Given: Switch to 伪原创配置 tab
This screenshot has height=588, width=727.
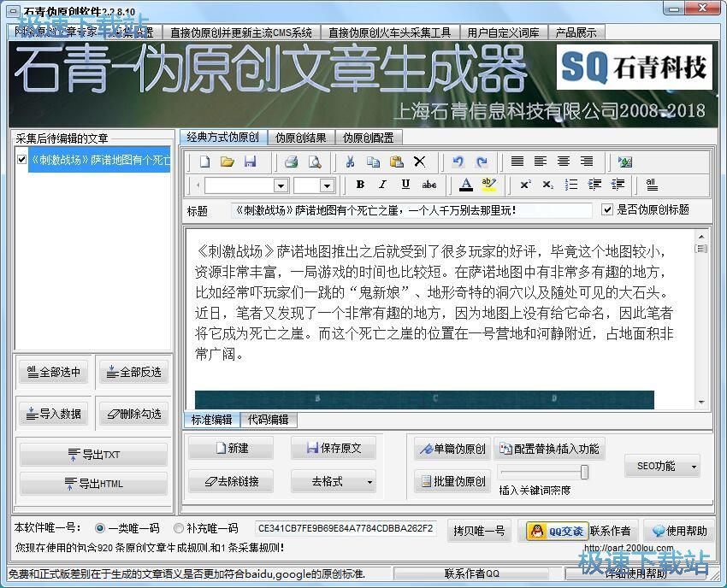Looking at the screenshot, I should point(368,138).
